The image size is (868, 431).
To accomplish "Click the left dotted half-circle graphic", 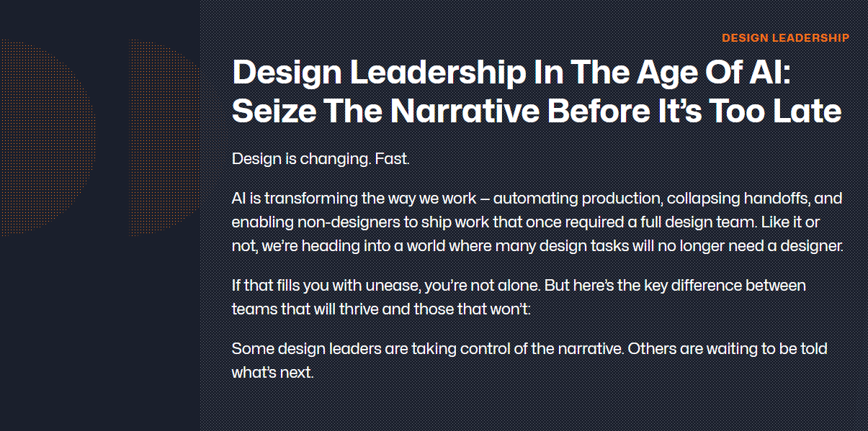I will point(47,137).
